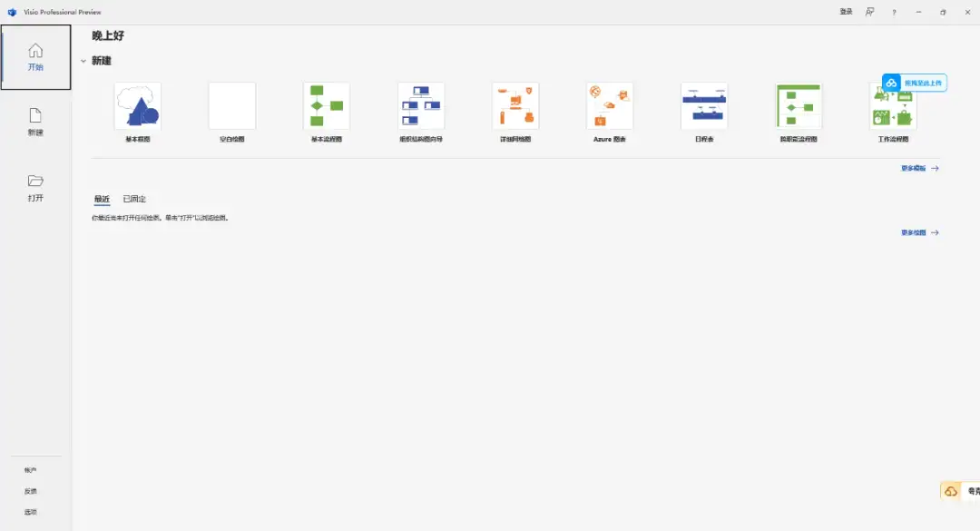Choose the 组织结构图向导 template icon

point(421,106)
